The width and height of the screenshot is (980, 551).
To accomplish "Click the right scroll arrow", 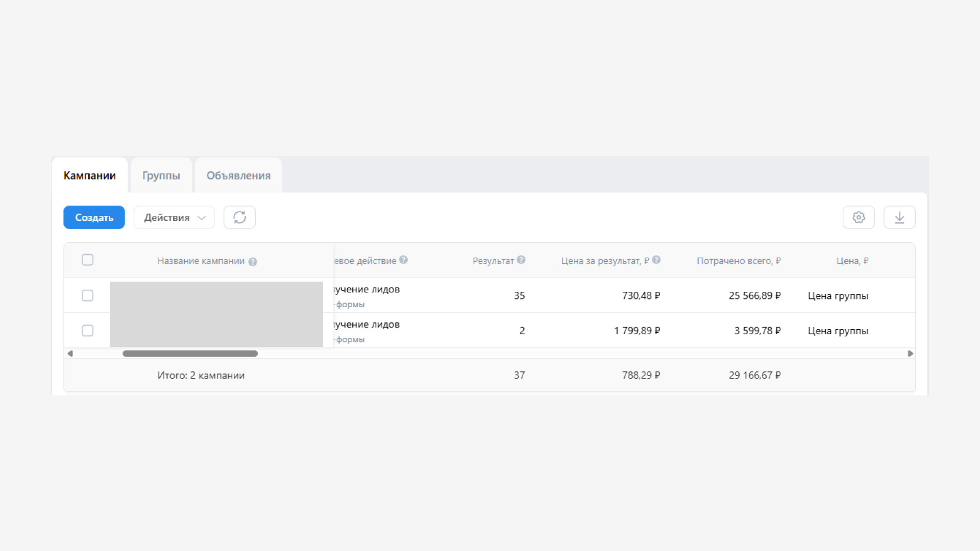I will 910,354.
